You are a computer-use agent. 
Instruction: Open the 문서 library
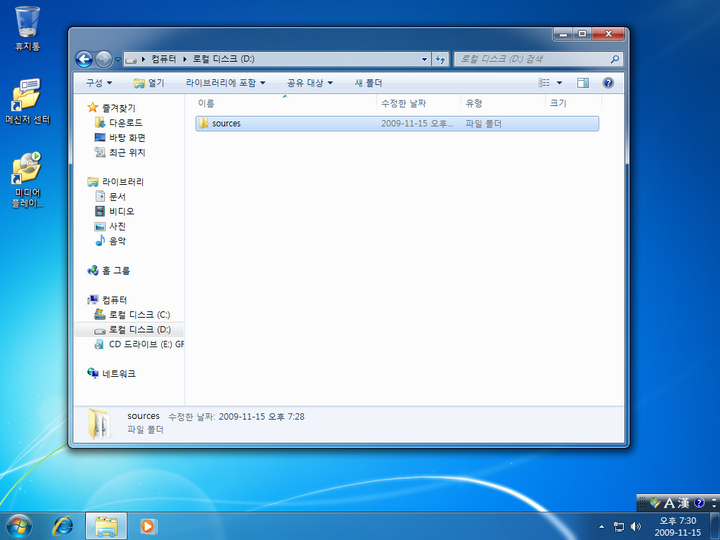point(117,197)
